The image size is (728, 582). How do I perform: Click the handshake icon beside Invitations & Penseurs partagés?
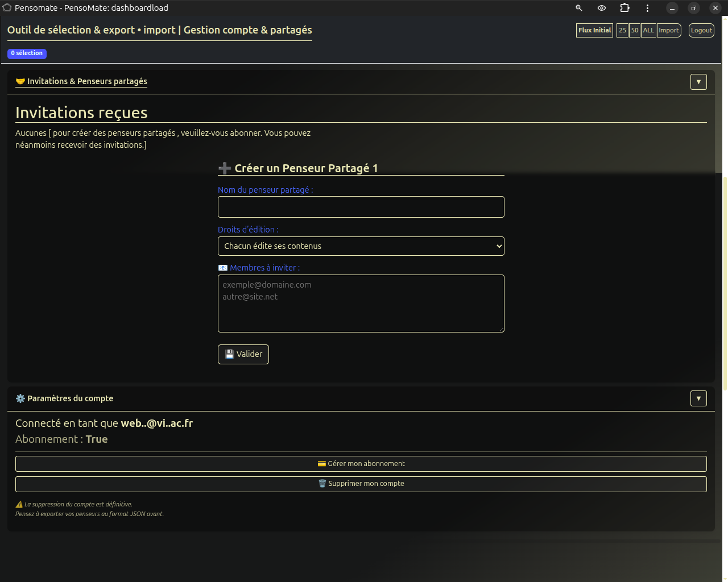[21, 81]
